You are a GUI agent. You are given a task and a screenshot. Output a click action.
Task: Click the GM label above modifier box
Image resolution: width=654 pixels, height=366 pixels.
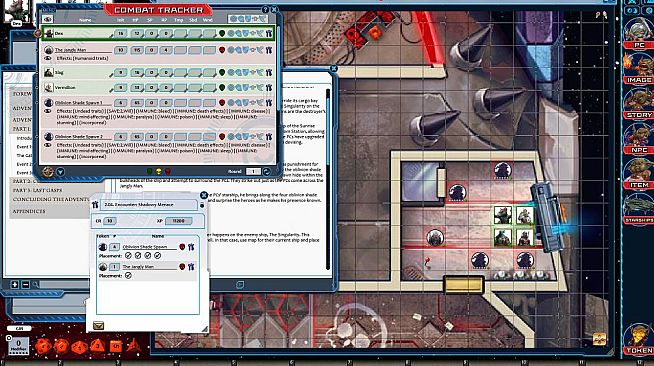[x=19, y=328]
